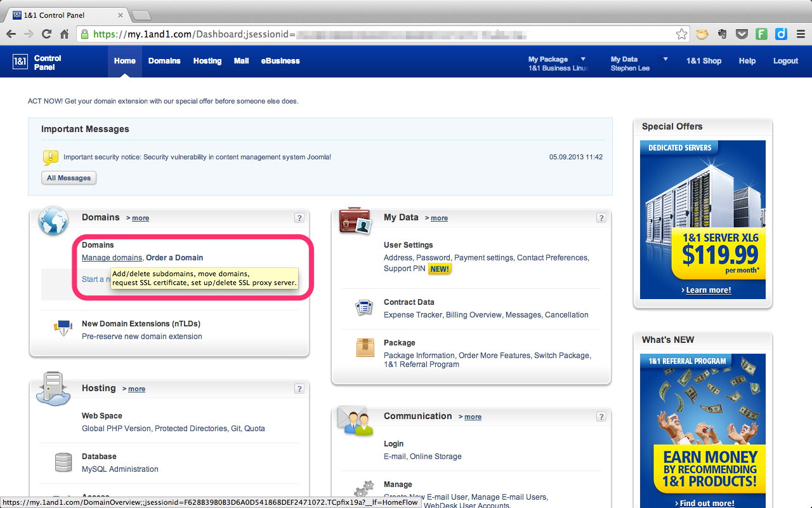Open a new browser tab
The image size is (812, 508).
tap(140, 15)
